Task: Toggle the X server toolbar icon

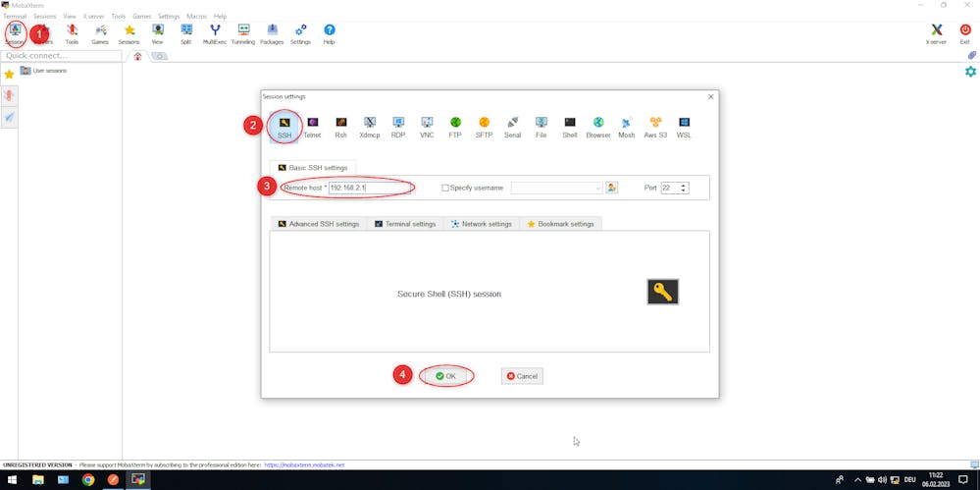Action: click(x=936, y=33)
